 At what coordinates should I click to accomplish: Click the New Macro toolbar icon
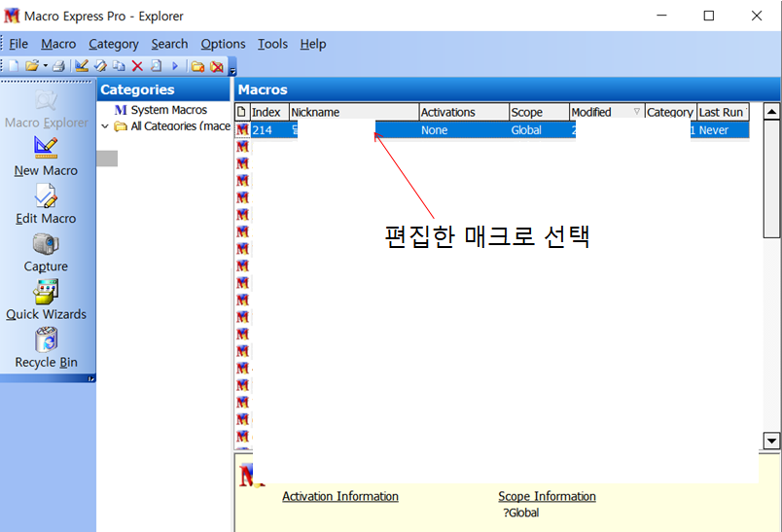[x=82, y=66]
